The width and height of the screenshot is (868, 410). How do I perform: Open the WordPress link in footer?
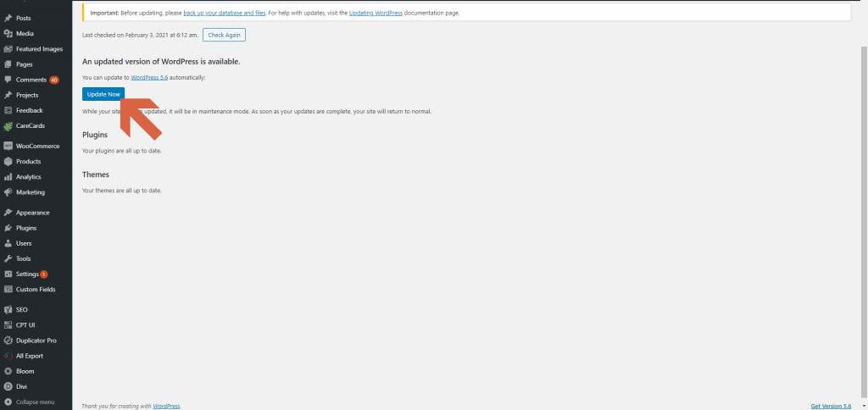click(x=167, y=406)
